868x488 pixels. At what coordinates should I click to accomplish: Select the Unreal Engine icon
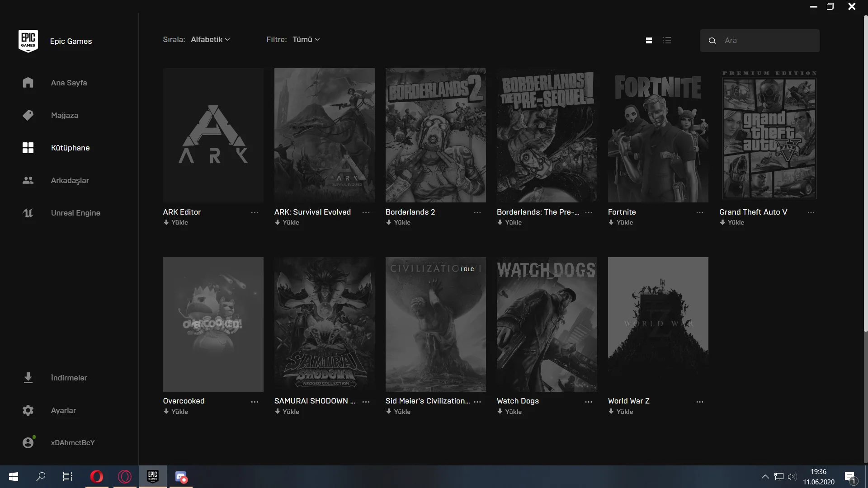click(x=28, y=213)
